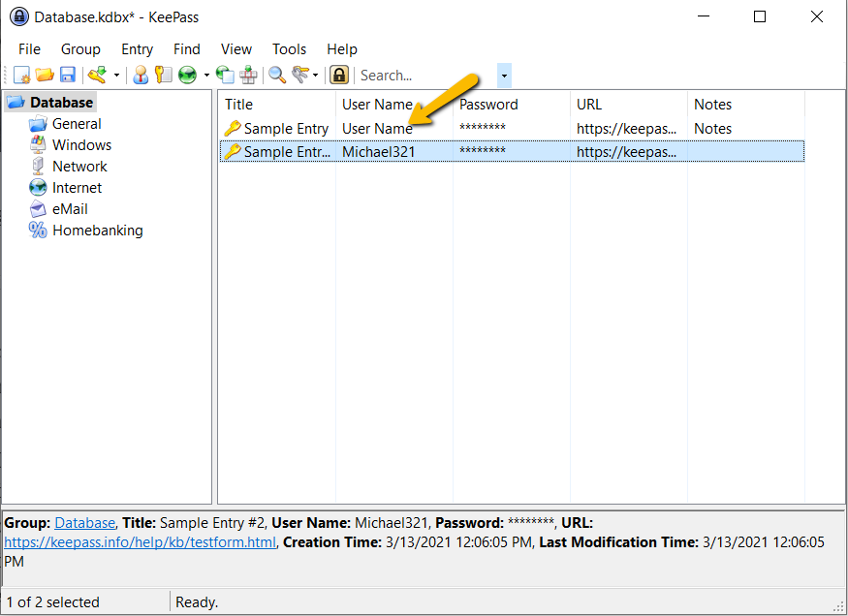Viewport: 848px width, 616px height.
Task: Lock the workspace with the padlock icon
Action: coord(337,75)
